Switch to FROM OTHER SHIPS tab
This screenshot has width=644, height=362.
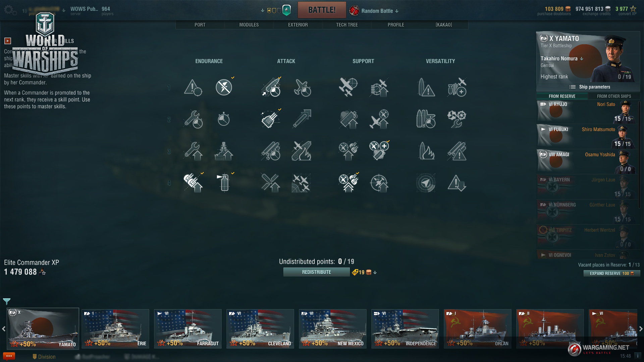[x=614, y=96]
